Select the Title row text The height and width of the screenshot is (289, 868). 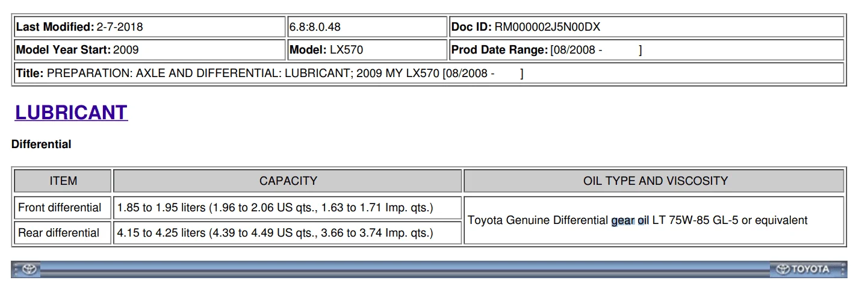point(270,73)
